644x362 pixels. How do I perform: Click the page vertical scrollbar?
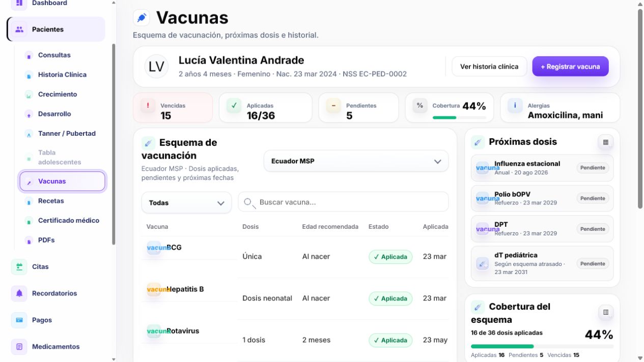(640, 108)
